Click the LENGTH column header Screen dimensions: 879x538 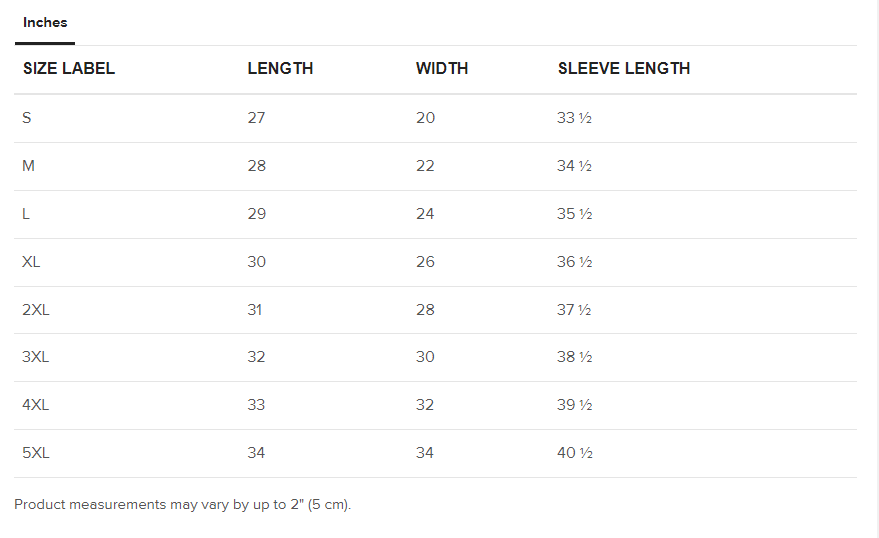pos(280,69)
